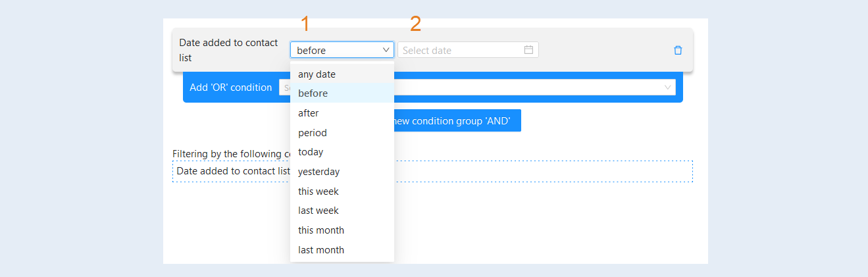Collapse the 'before' dropdown chevron arrow
Screen dimensions: 868x277
tap(386, 50)
